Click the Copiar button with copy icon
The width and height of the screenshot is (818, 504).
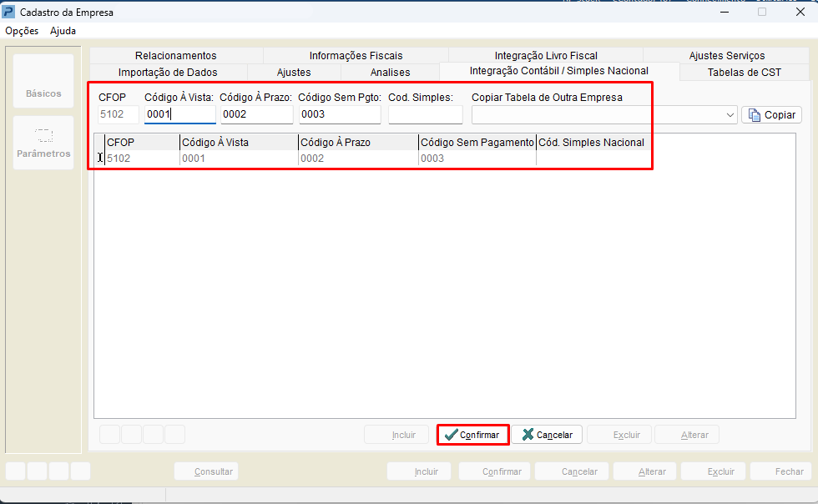tap(770, 115)
